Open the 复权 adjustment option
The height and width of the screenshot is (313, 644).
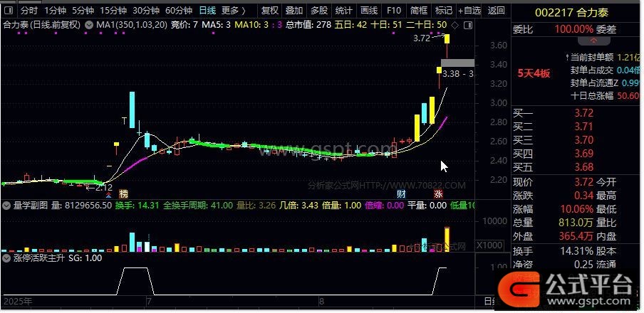270,10
